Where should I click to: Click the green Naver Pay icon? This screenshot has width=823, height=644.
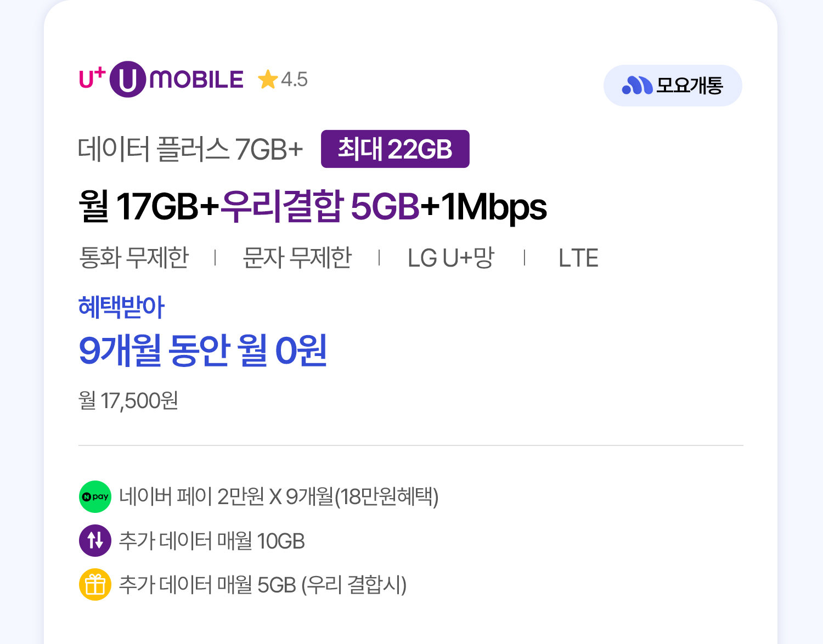click(95, 497)
